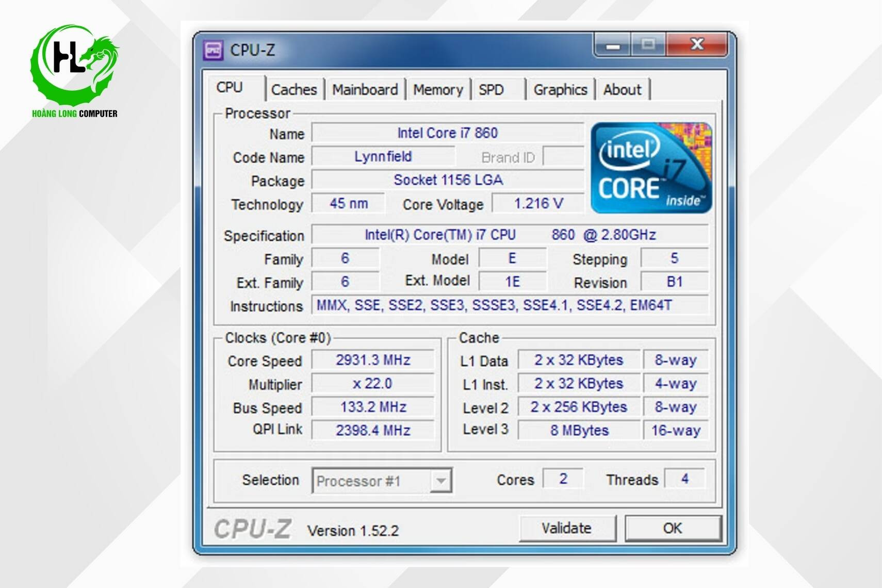Switch to the Memory tab
Viewport: 882px width, 588px height.
coord(438,90)
